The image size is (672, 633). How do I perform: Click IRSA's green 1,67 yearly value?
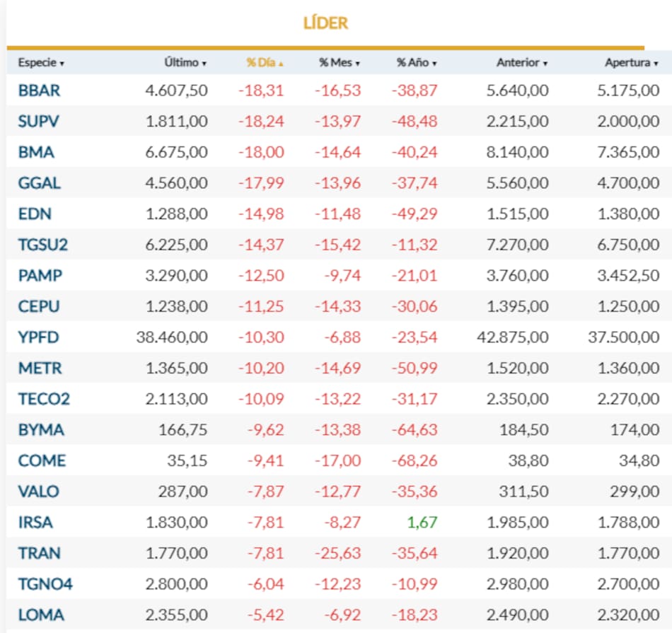coord(422,522)
